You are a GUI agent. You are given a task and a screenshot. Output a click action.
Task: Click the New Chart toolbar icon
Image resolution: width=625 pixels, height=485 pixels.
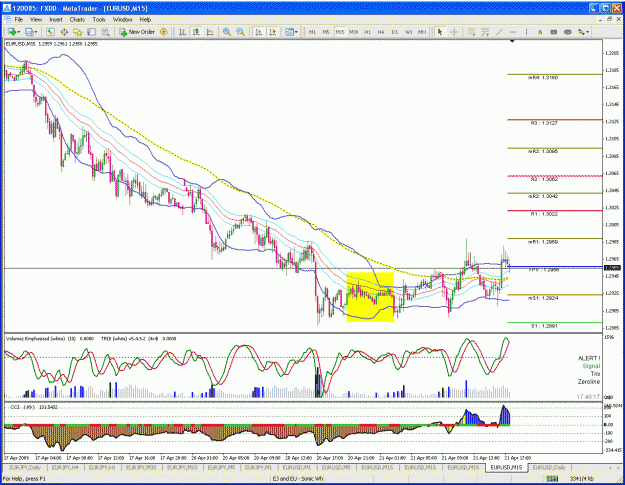tap(12, 32)
